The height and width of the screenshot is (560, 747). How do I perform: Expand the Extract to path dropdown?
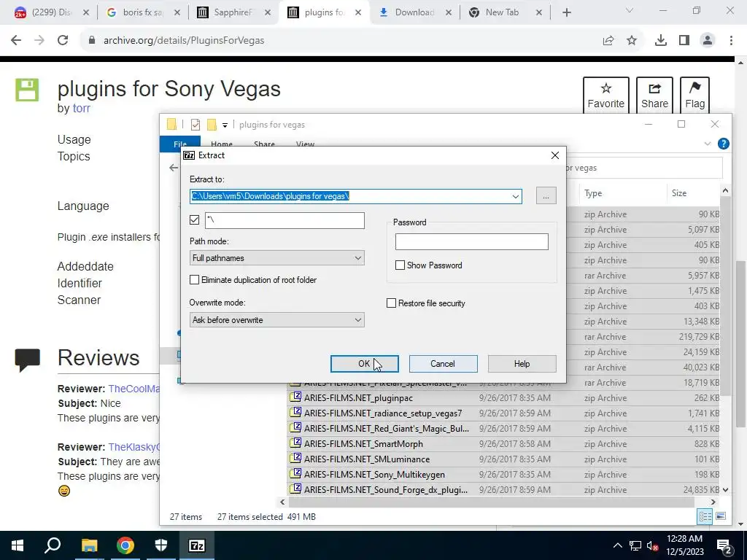(516, 196)
